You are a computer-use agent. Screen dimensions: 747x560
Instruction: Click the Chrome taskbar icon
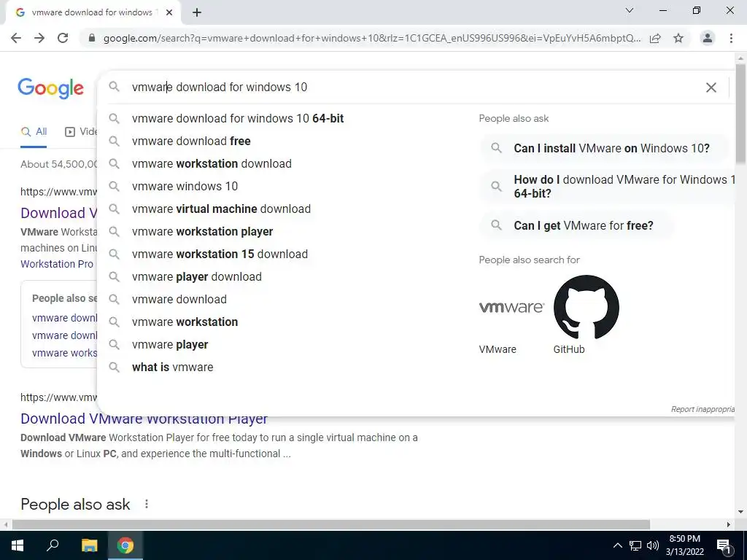[125, 545]
